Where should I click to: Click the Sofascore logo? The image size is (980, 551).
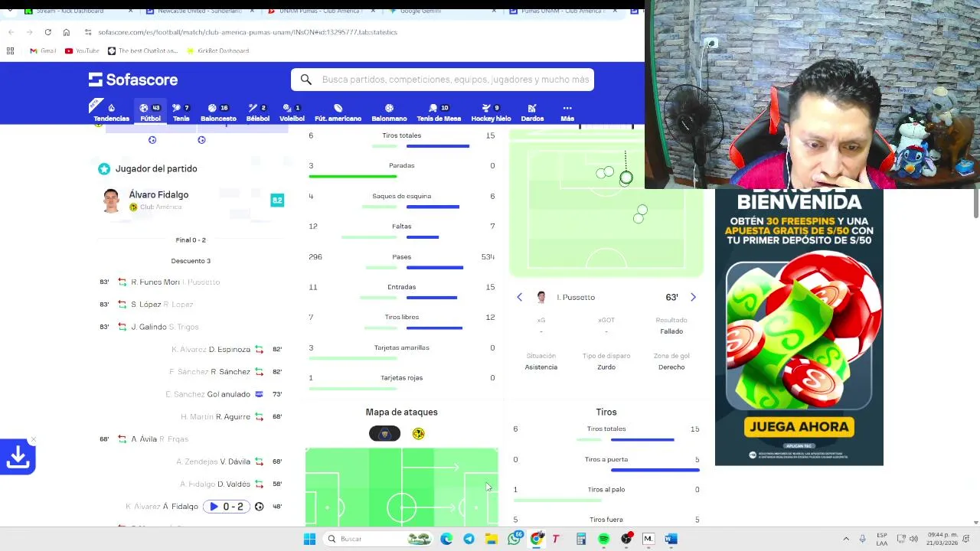point(133,80)
